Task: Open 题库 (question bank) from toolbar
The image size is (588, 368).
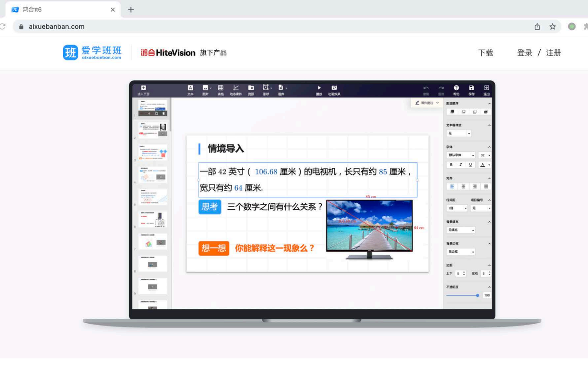Action: click(x=281, y=89)
